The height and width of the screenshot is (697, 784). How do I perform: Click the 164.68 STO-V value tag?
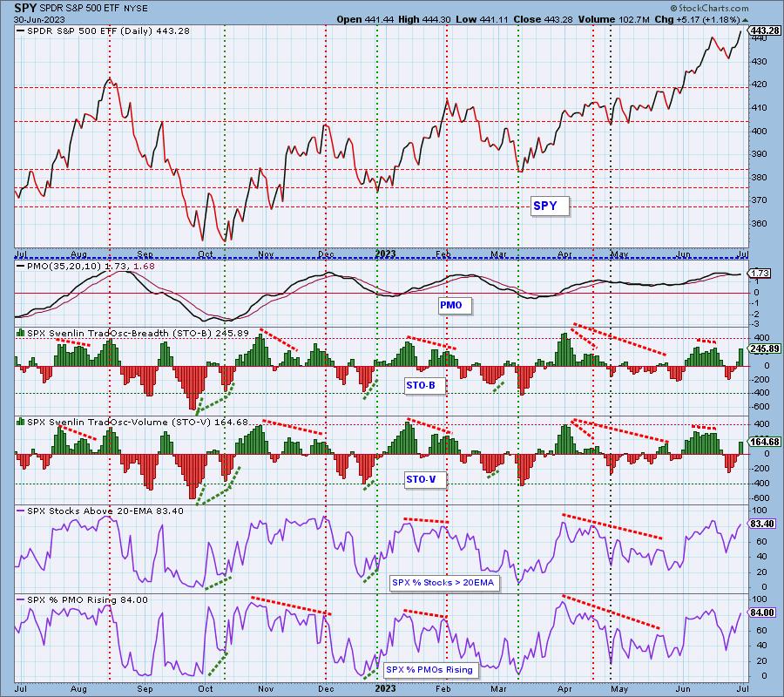[x=765, y=442]
